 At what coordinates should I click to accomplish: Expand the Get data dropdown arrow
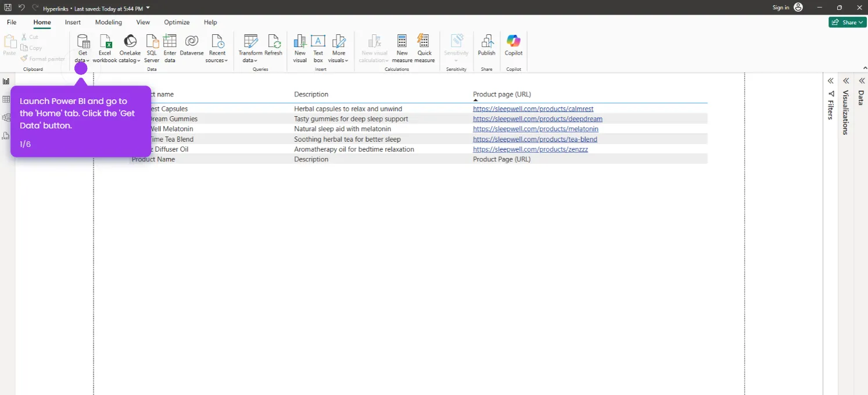[x=88, y=61]
